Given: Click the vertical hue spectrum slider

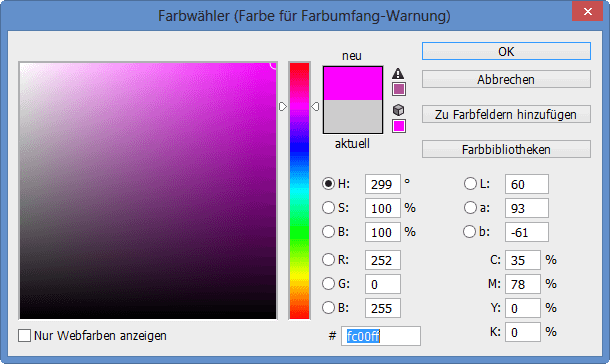Looking at the screenshot, I should tap(299, 191).
